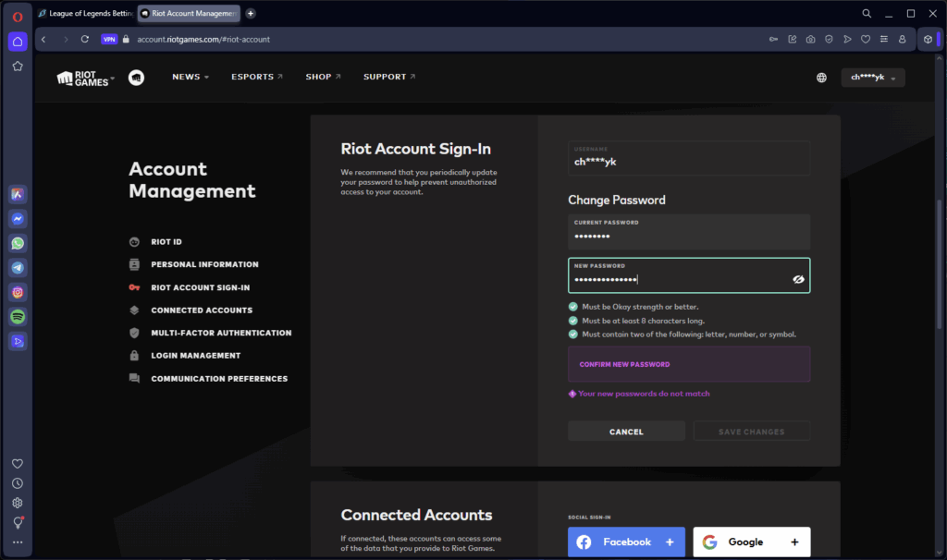Image resolution: width=947 pixels, height=560 pixels.
Task: Go back to previous page
Action: [x=43, y=39]
